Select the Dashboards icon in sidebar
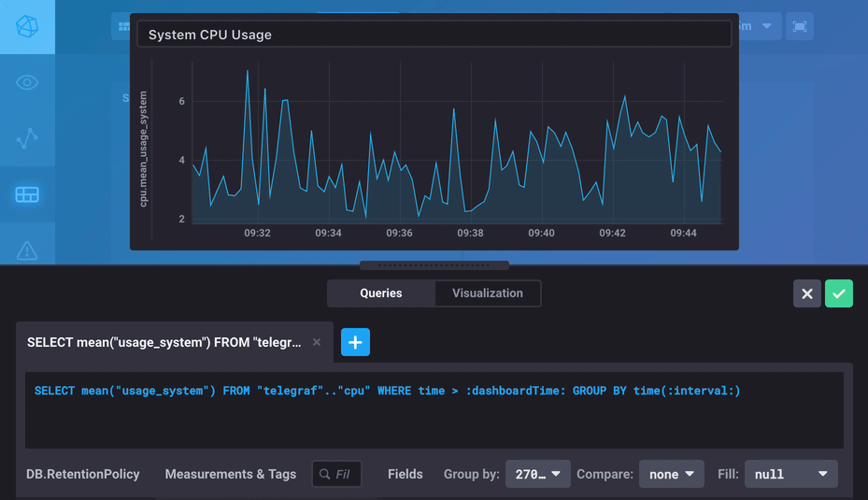 click(27, 194)
